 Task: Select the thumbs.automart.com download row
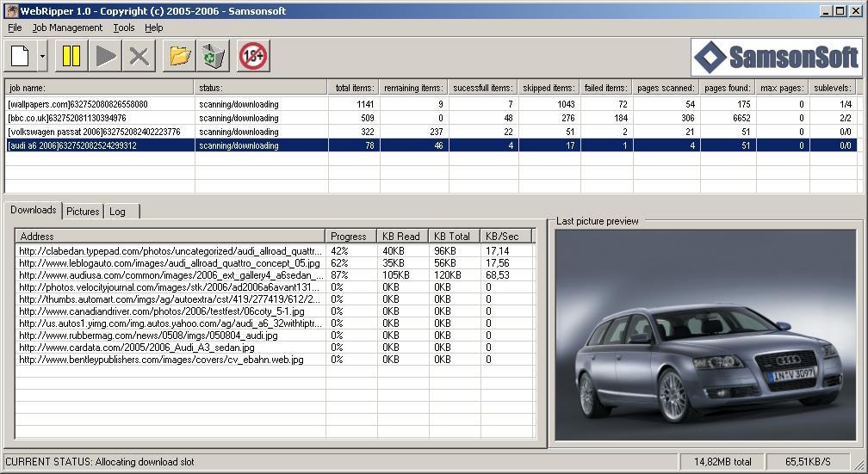(275, 299)
